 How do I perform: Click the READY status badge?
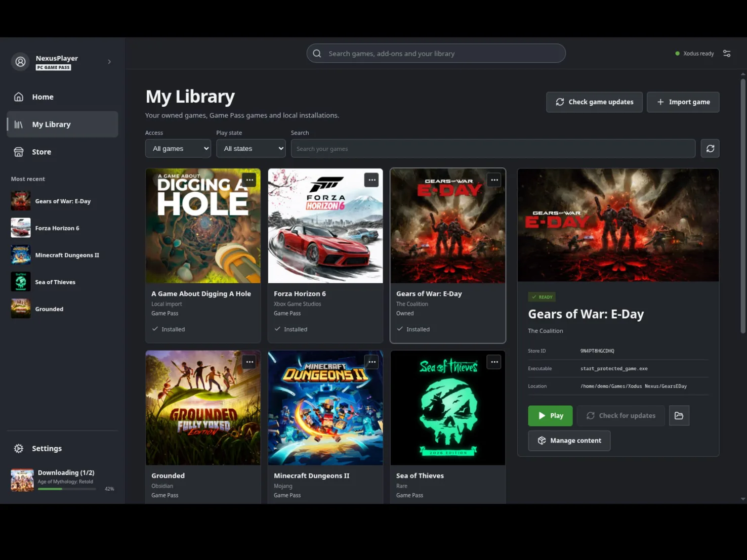542,297
